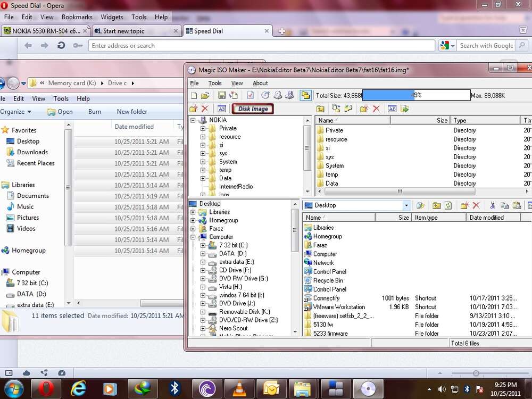Expand the Data folder in NOKIA tree

pos(203,178)
